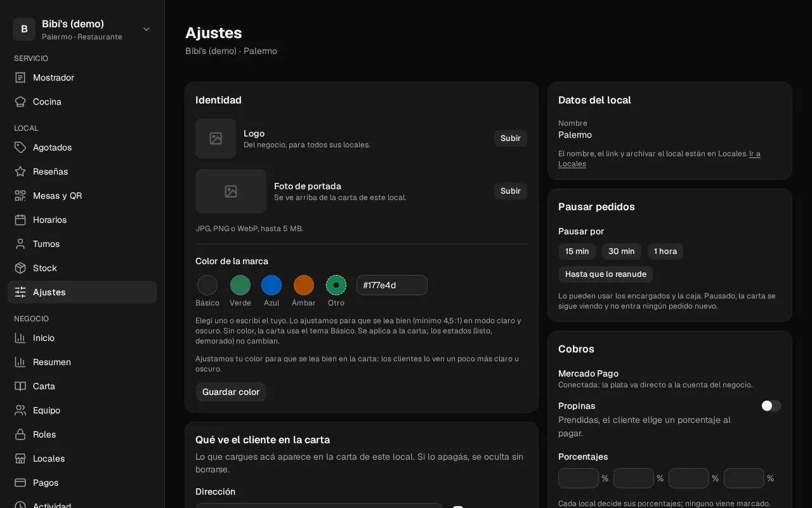Open the Agotados page

coord(82,147)
